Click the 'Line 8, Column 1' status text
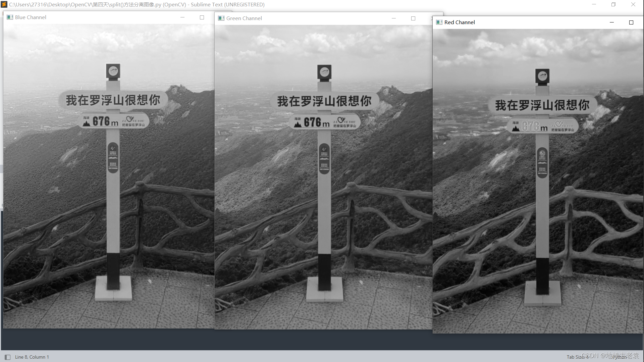644x362 pixels. pos(32,357)
